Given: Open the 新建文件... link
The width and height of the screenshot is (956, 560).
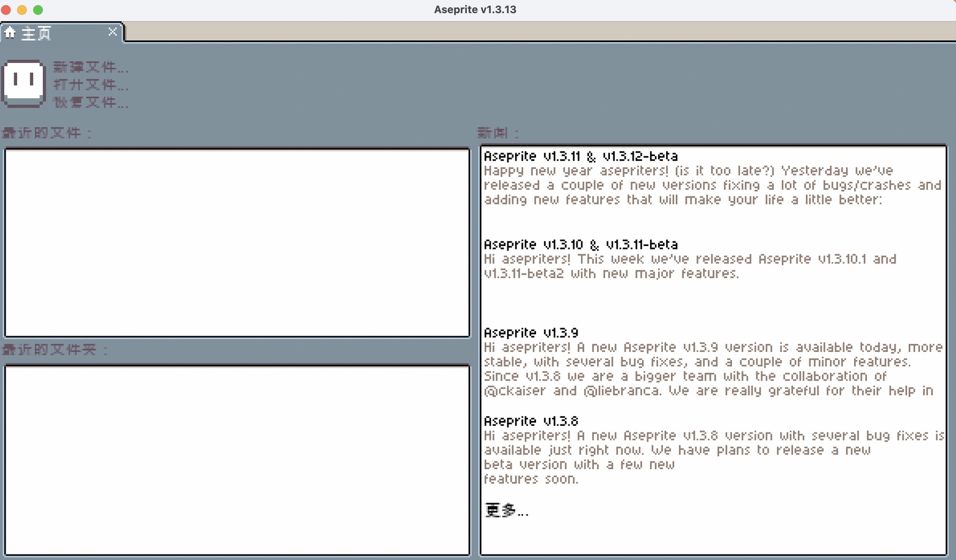Looking at the screenshot, I should coord(91,66).
